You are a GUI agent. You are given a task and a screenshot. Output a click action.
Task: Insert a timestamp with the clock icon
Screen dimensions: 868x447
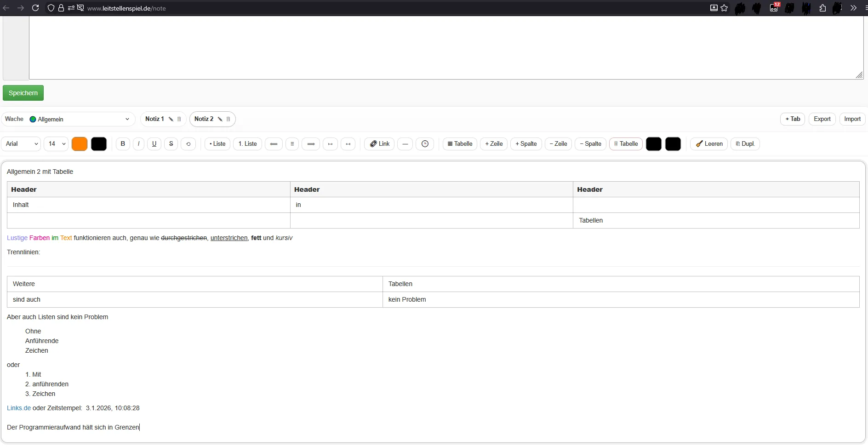point(425,144)
